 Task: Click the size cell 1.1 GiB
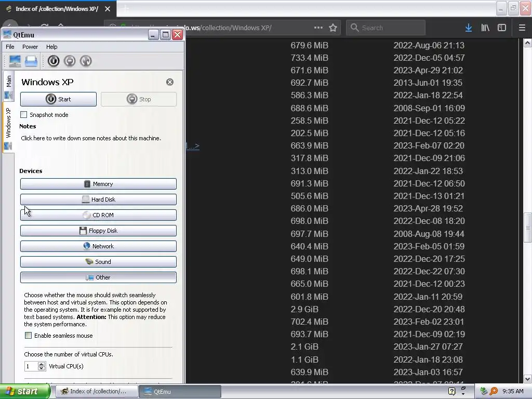tap(304, 360)
